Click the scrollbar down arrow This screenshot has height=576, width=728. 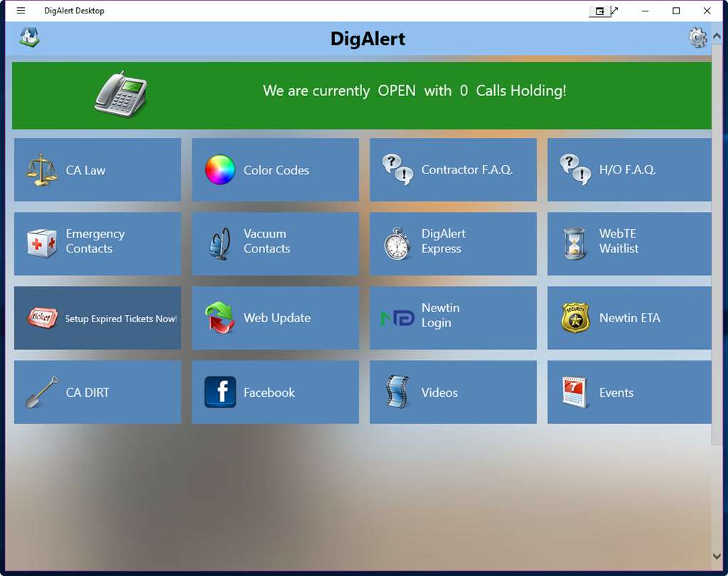click(717, 556)
